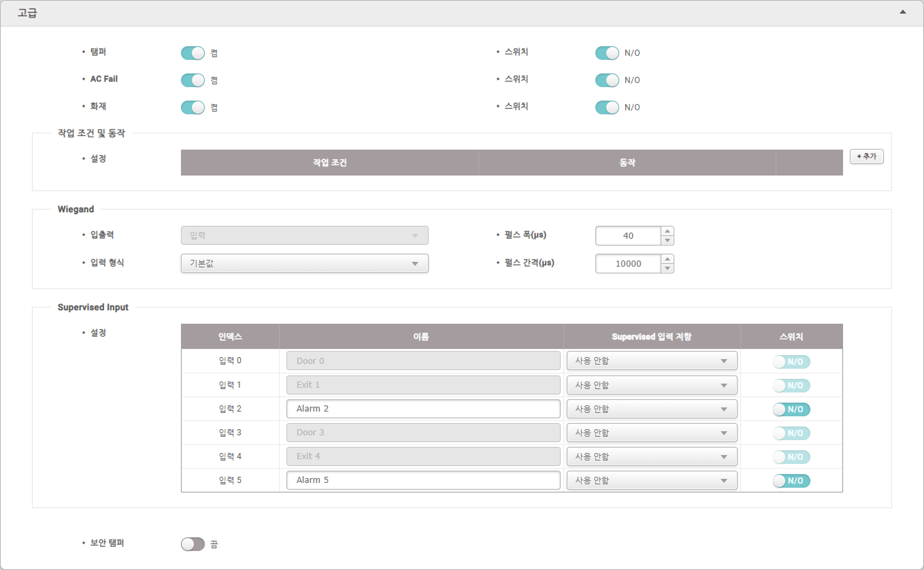Screen dimensions: 924x570
Task: Open 입력 0 Supervised resistance dropdown
Action: (x=651, y=361)
